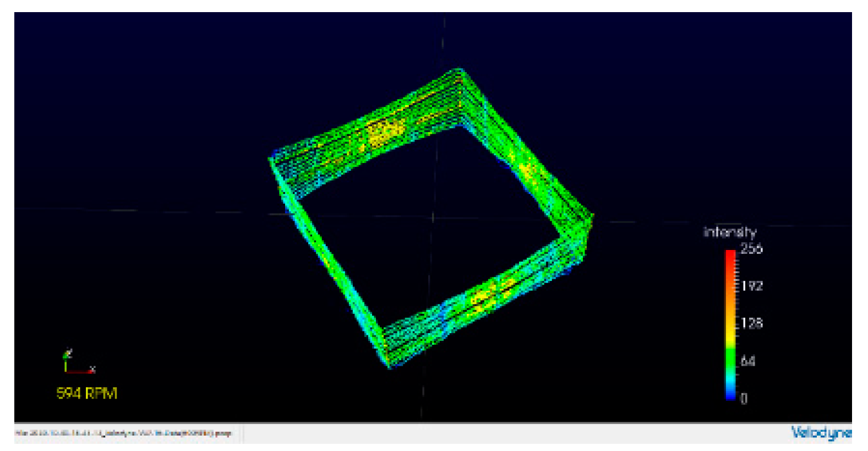Click the Velodyne logo in status bar
The width and height of the screenshot is (868, 451).
point(820,433)
